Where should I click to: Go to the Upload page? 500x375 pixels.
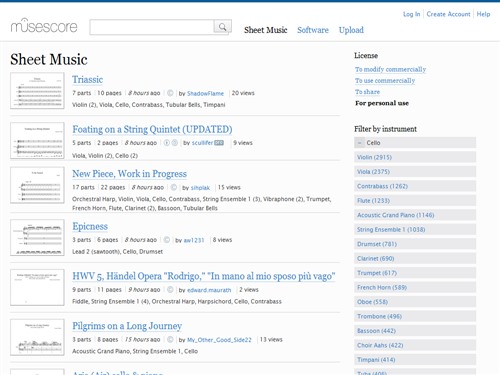351,30
